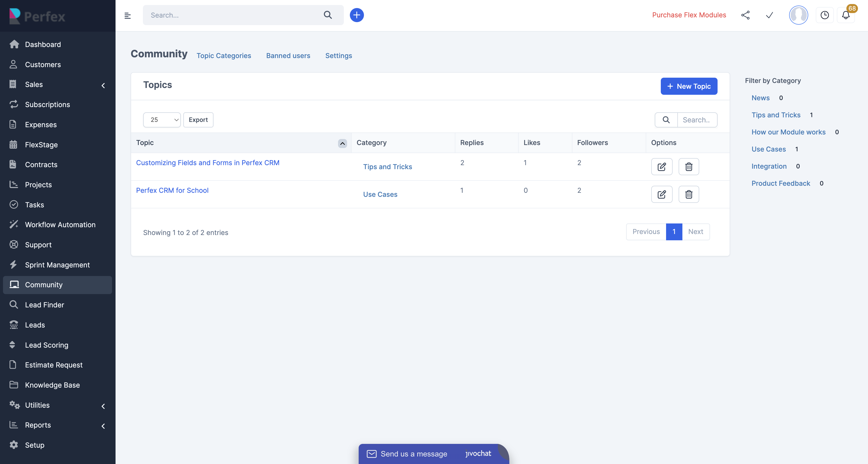Screen dimensions: 868x464
Task: Open the Topic Categories tab
Action: click(x=224, y=56)
